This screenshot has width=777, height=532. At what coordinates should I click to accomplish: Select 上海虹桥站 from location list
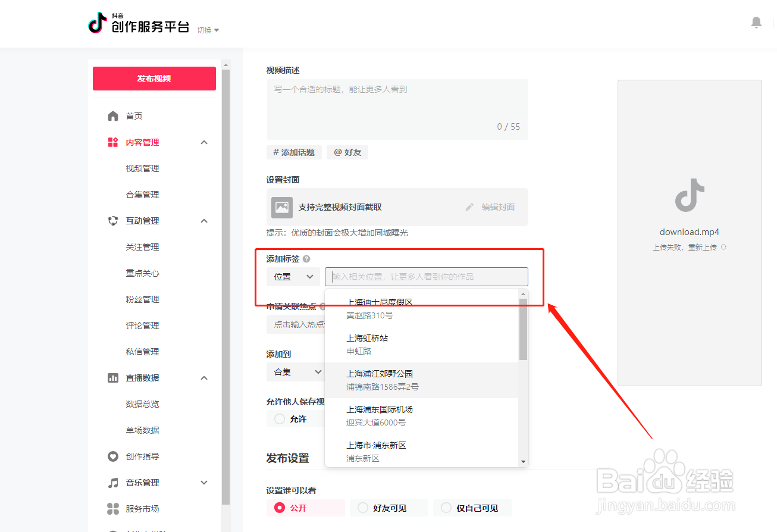pyautogui.click(x=421, y=345)
